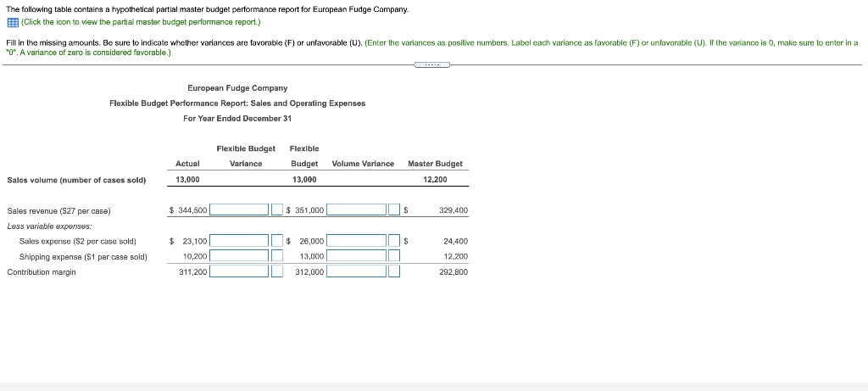Click the Sales volume row label

[76, 180]
